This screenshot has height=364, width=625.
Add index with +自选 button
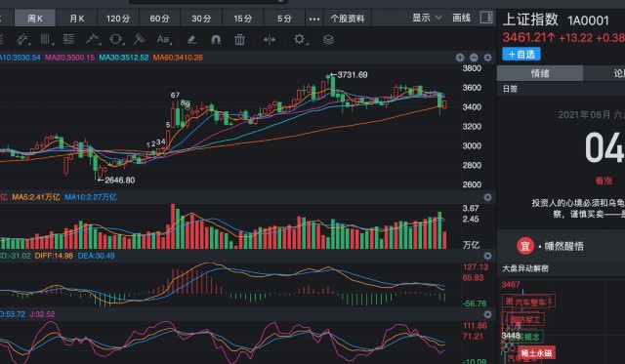click(521, 54)
